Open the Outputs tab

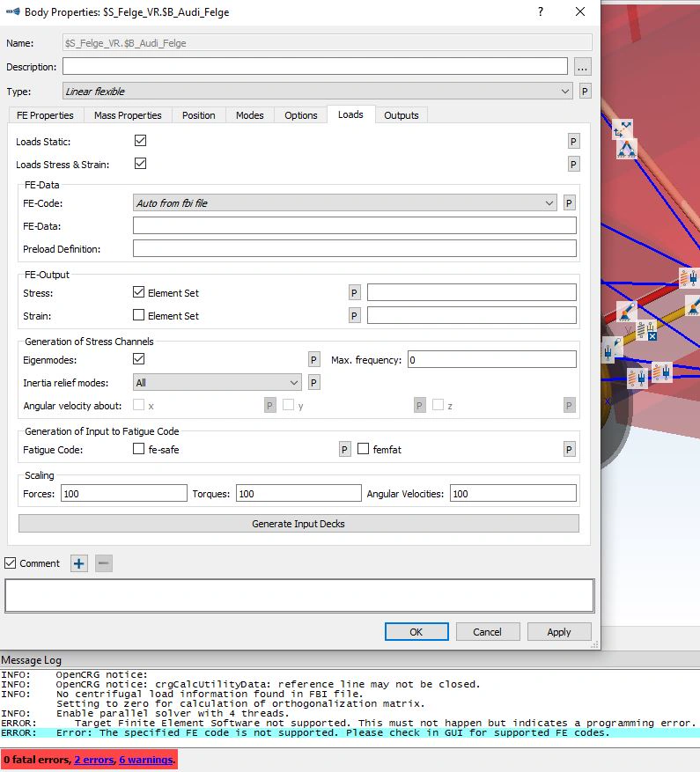point(402,115)
